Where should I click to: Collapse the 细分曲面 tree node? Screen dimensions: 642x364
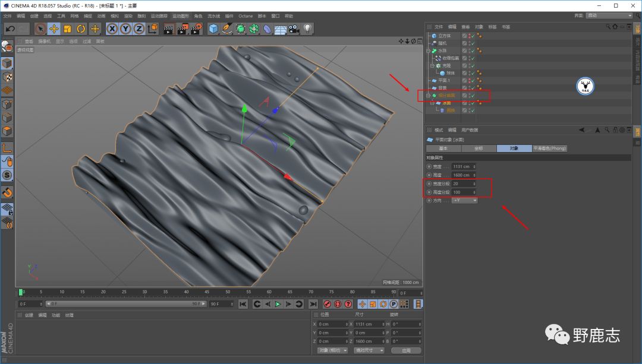(x=427, y=96)
